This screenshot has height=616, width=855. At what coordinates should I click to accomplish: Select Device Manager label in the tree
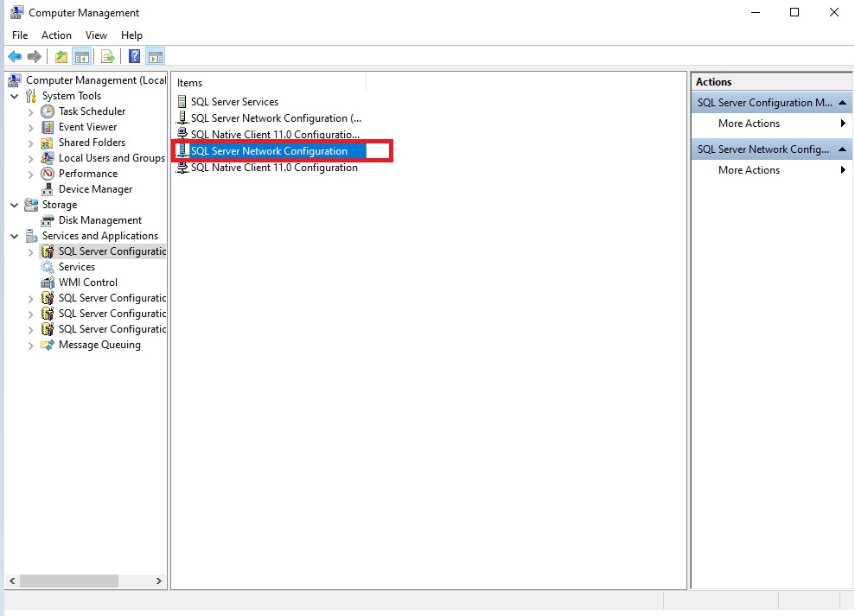coord(95,189)
